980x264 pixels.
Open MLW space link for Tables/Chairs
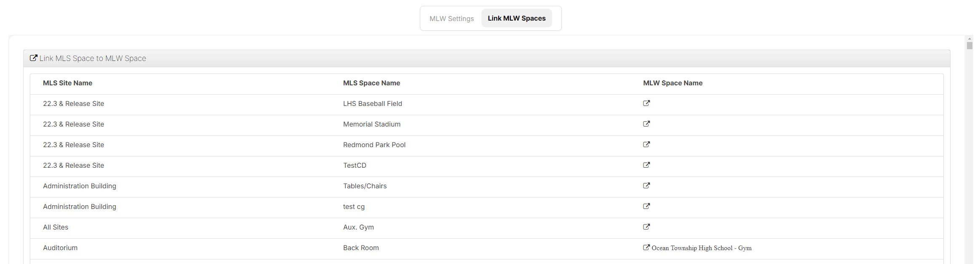coord(646,185)
